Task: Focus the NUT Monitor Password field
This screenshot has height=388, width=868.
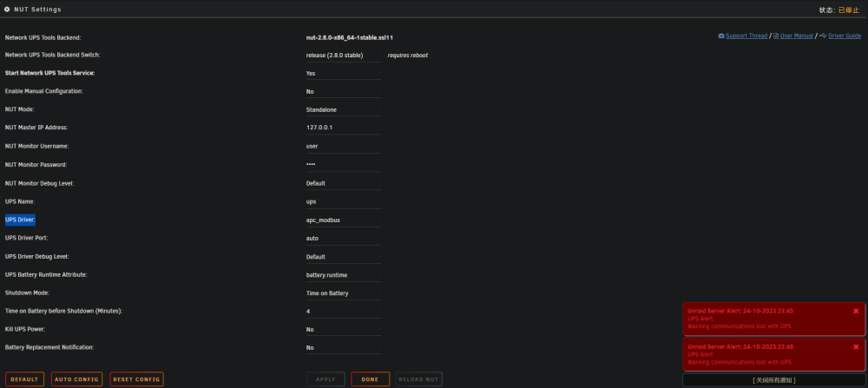Action: [343, 165]
